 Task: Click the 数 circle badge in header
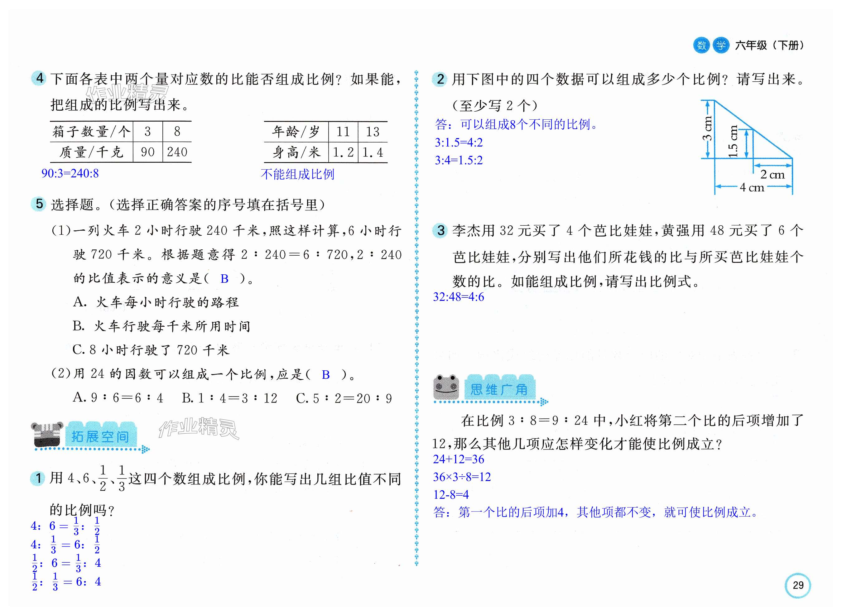[x=701, y=46]
